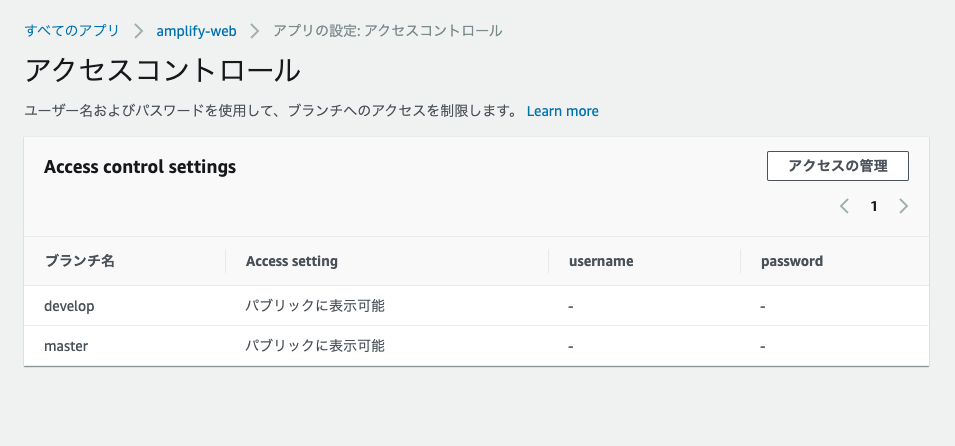Click the develop row username cell
955x446 pixels.
(x=571, y=306)
